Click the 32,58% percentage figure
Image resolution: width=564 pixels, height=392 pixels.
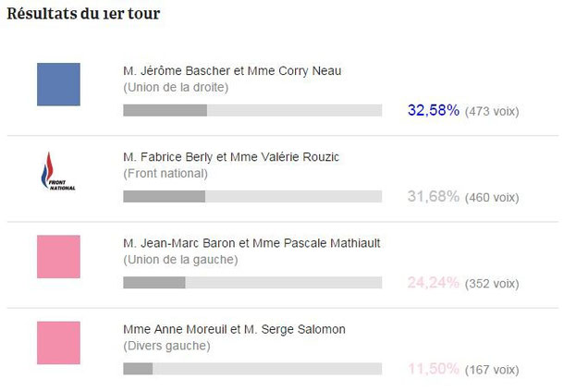434,110
